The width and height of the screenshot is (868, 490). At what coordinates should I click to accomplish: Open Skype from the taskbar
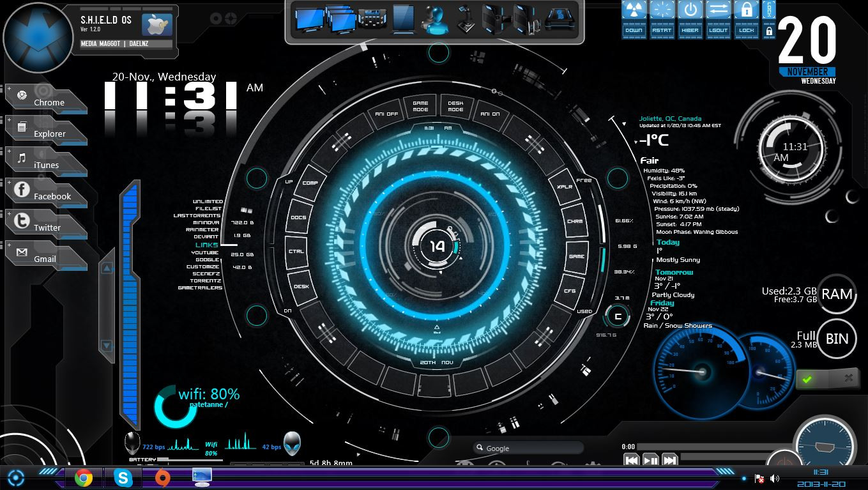[x=123, y=477]
